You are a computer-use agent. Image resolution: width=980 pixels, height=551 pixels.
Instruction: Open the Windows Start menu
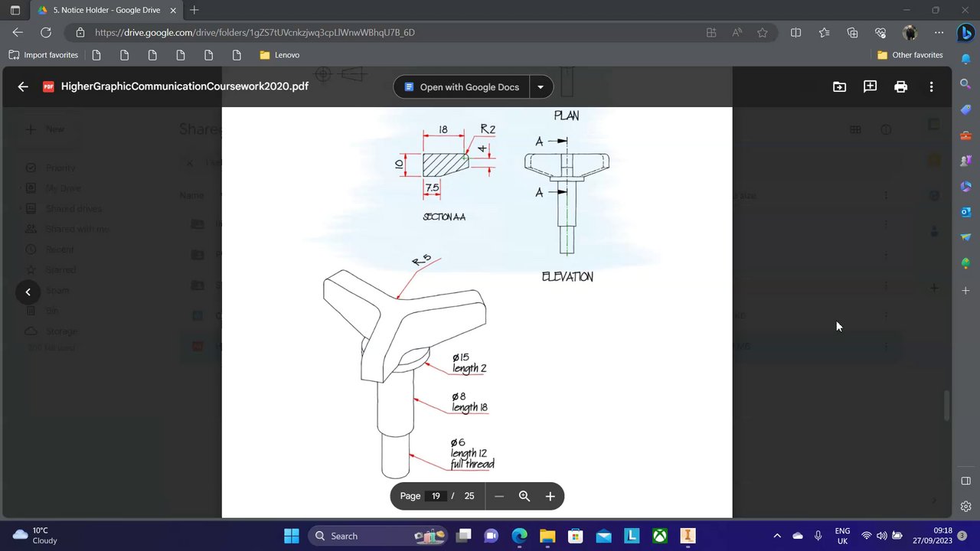(x=292, y=536)
